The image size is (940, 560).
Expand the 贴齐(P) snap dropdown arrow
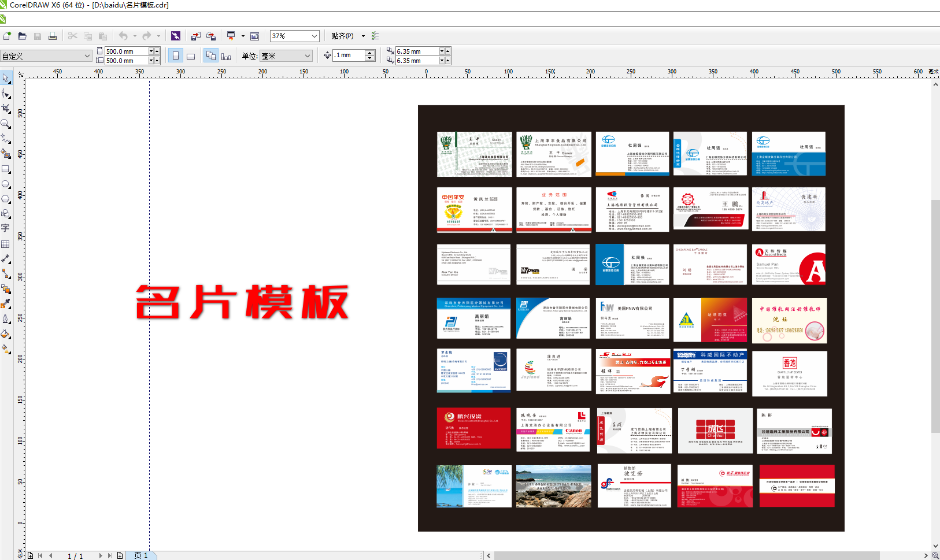tap(363, 36)
